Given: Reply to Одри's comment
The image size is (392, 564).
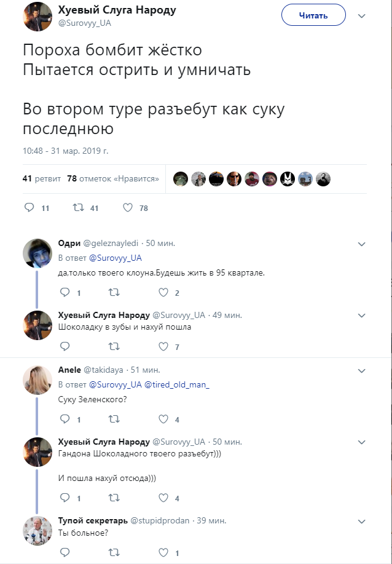Looking at the screenshot, I should (65, 293).
